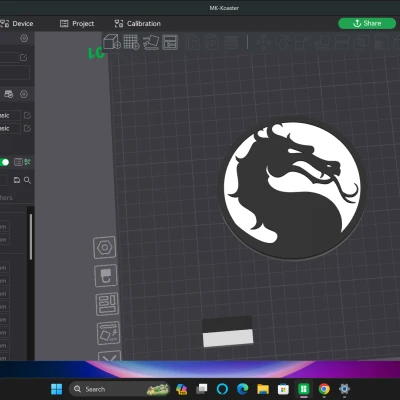The width and height of the screenshot is (400, 400).
Task: Click the plate filament icon beside the plate
Action: point(106,276)
